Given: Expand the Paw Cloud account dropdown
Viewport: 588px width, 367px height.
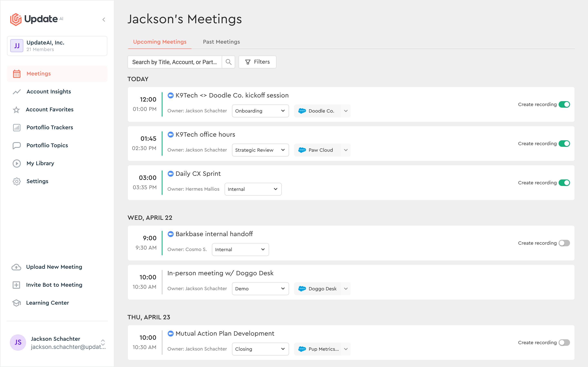Looking at the screenshot, I should click(x=345, y=150).
